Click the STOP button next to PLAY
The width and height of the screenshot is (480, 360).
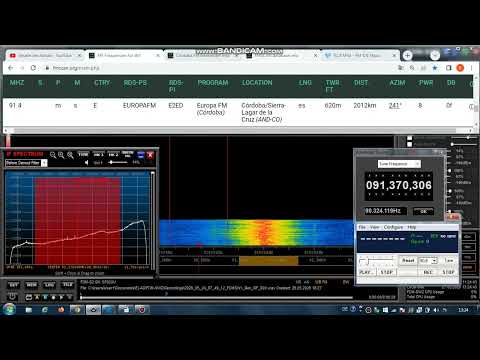[387, 272]
